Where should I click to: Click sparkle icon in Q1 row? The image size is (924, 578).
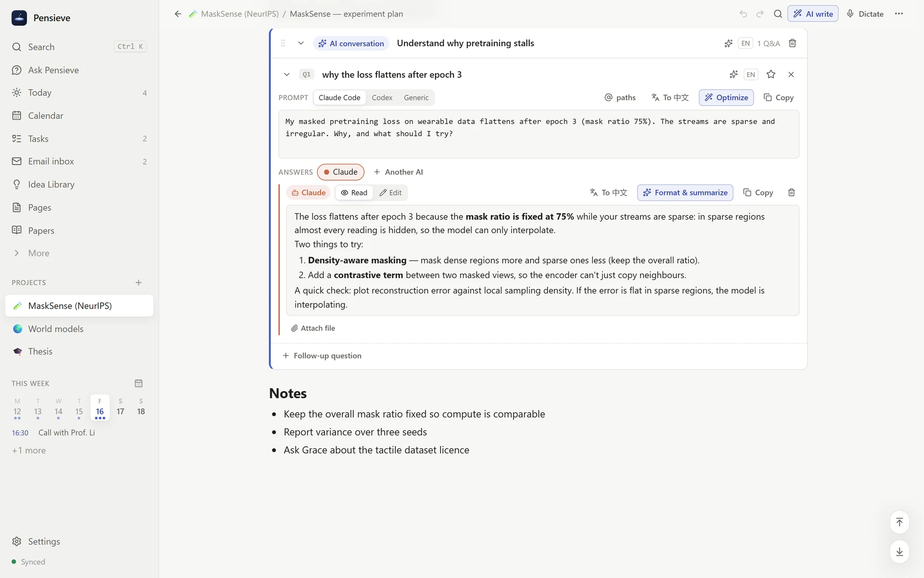(x=733, y=74)
